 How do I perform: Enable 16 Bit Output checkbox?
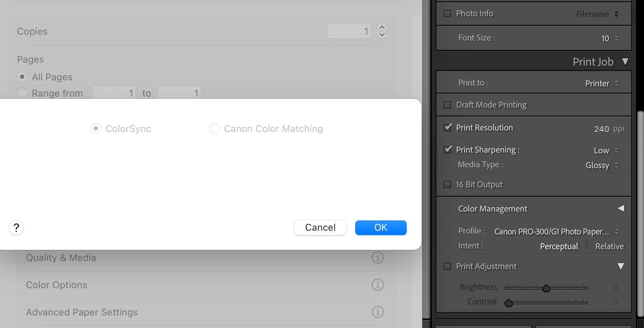pyautogui.click(x=447, y=185)
